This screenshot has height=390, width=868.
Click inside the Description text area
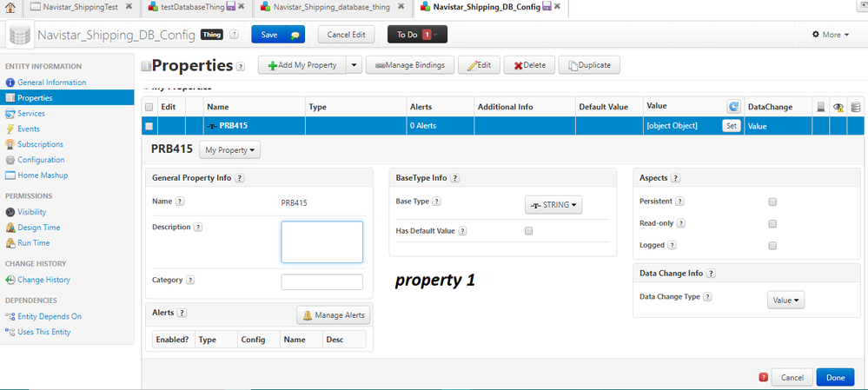tap(322, 242)
